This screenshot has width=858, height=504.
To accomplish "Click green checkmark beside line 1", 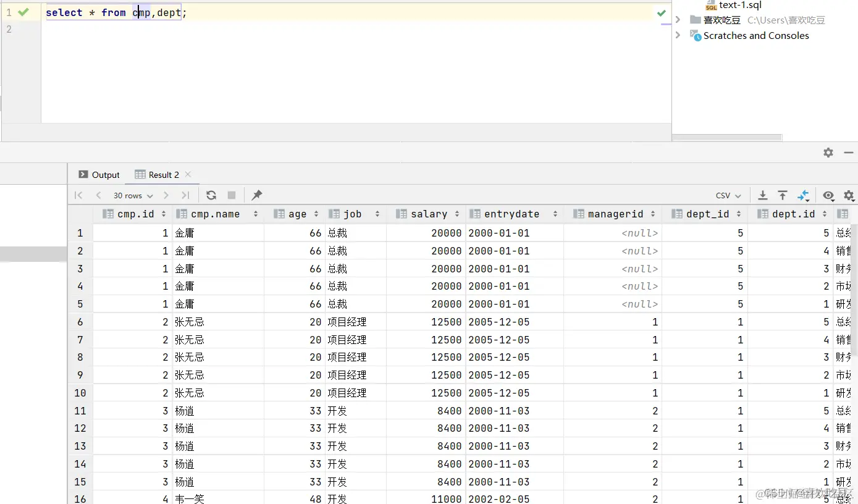I will [x=23, y=12].
